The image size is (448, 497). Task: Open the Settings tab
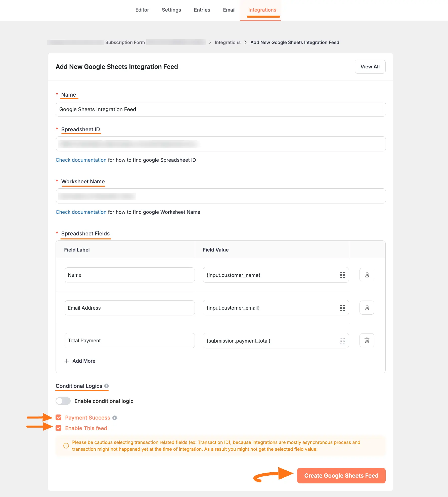[171, 10]
